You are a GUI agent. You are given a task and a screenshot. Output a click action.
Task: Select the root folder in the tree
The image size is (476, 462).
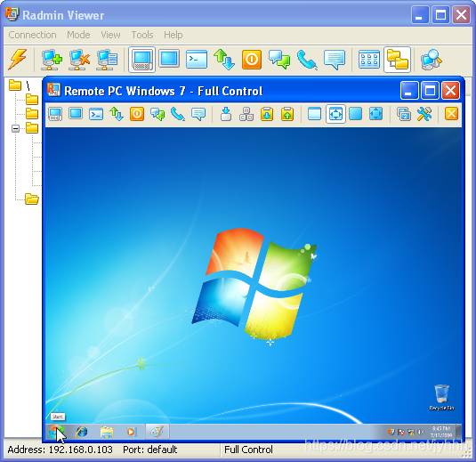click(x=15, y=85)
